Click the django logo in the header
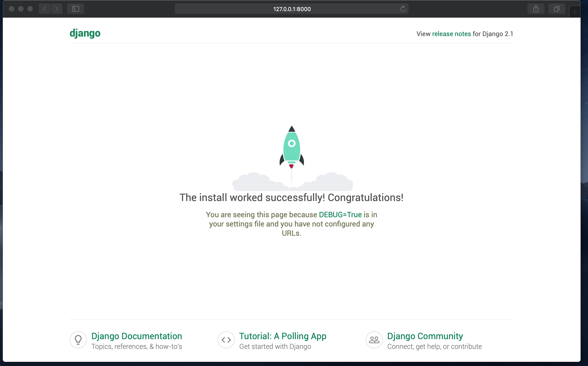Image resolution: width=588 pixels, height=366 pixels. point(85,33)
